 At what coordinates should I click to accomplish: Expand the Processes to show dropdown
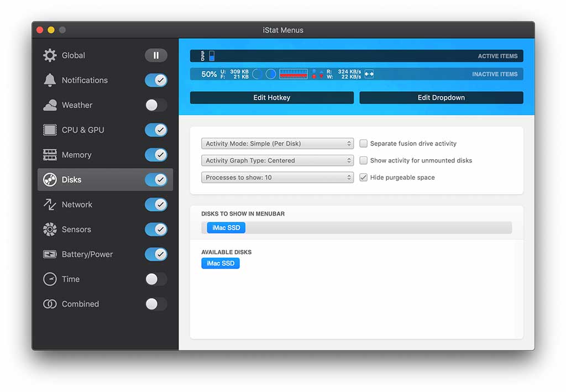coord(277,177)
